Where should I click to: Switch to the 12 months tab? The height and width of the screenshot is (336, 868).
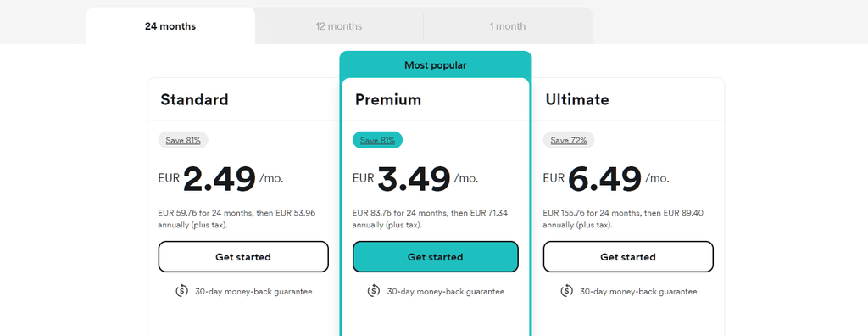tap(339, 26)
